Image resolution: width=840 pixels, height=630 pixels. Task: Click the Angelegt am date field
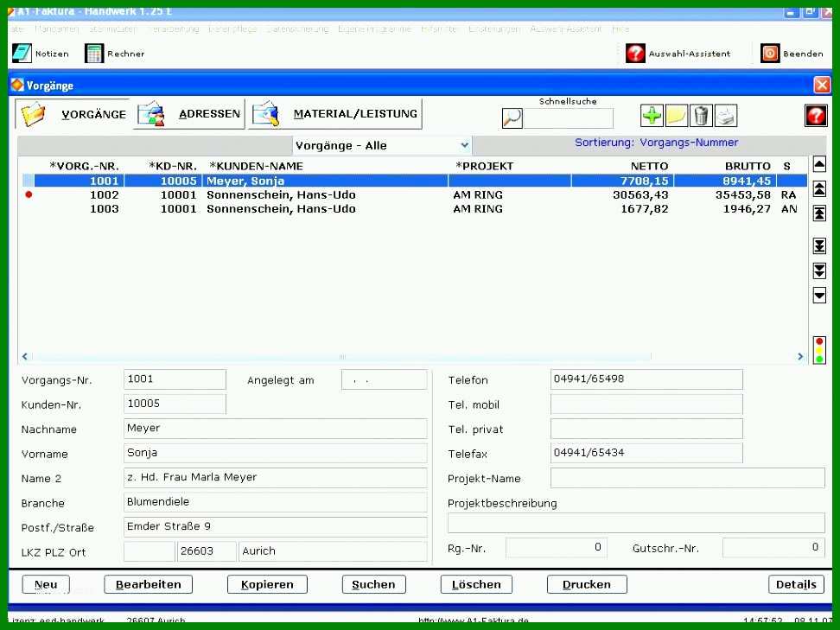pos(384,380)
